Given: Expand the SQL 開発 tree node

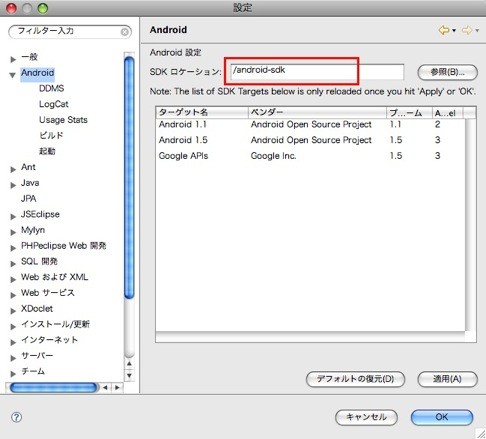Looking at the screenshot, I should click(x=13, y=264).
